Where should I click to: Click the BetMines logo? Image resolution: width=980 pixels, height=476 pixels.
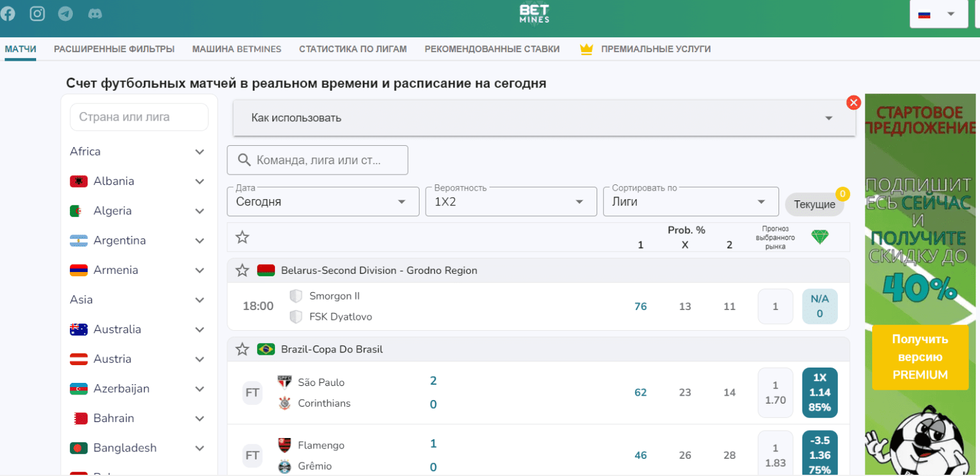pos(534,13)
